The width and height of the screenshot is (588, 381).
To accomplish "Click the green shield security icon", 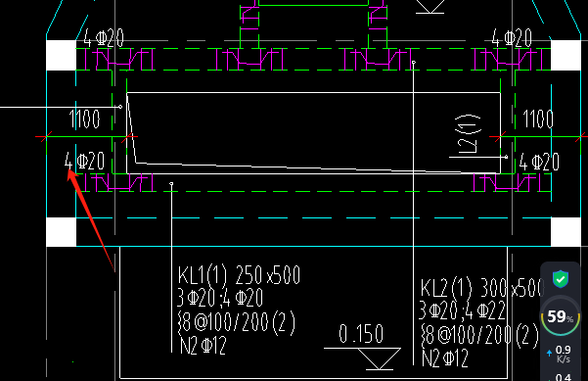I will pyautogui.click(x=561, y=279).
